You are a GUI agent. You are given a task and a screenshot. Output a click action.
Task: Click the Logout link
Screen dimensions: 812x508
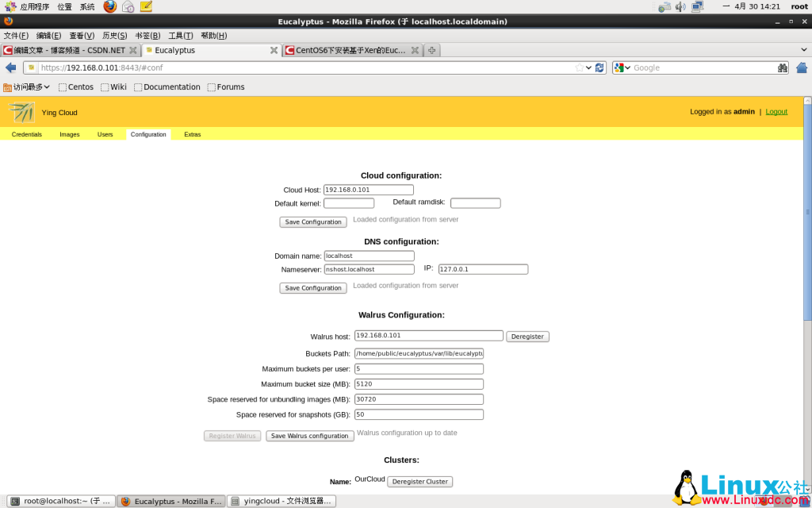[776, 112]
